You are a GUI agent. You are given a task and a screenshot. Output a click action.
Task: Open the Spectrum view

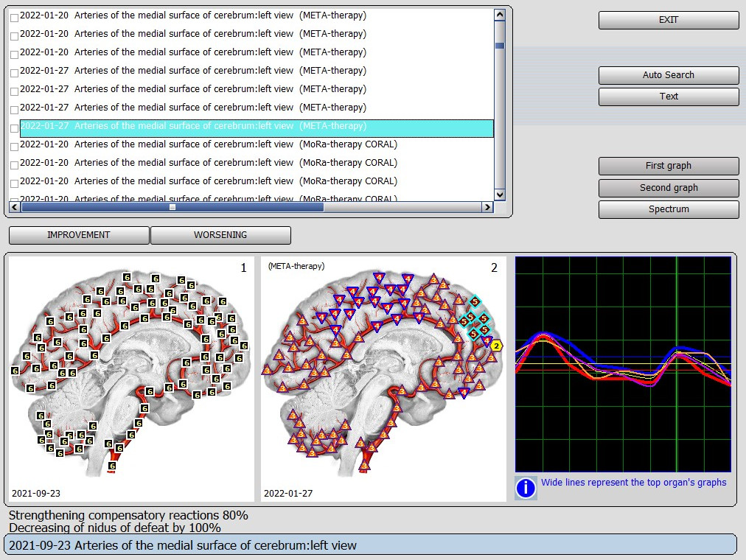tap(668, 209)
